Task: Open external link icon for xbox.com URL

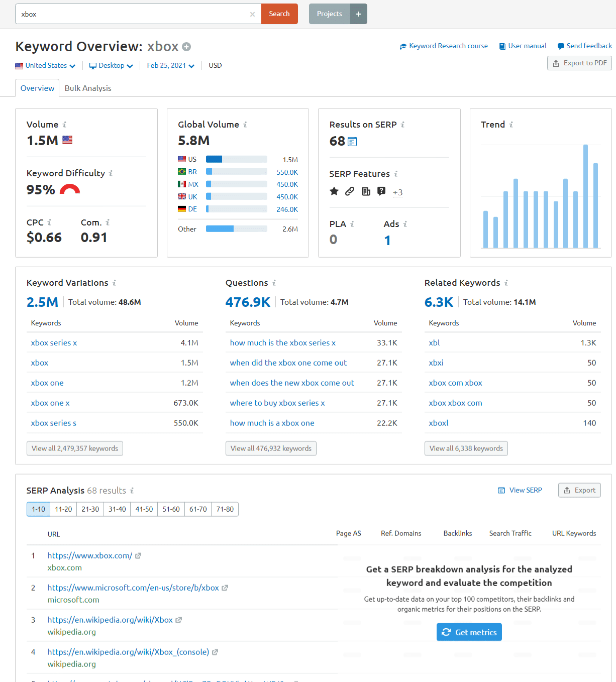Action: pos(138,556)
